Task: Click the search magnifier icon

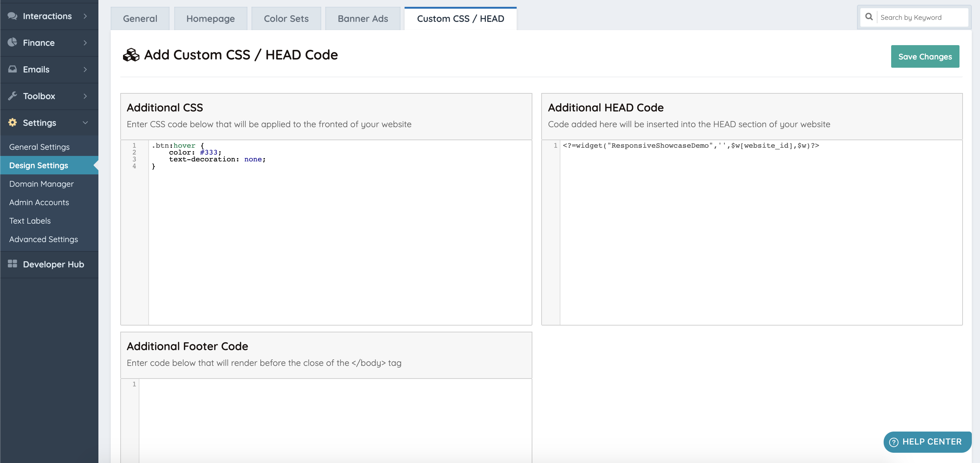Action: (869, 17)
